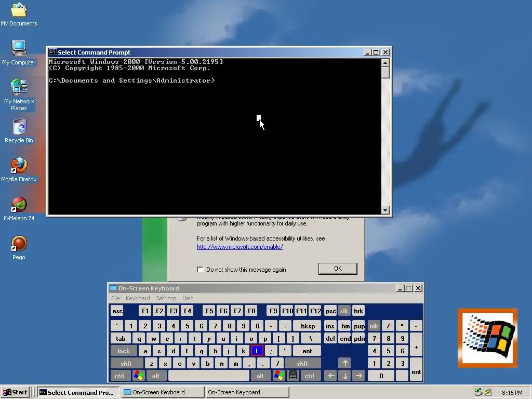532x399 pixels.
Task: Click the network tray icon
Action: tap(478, 392)
